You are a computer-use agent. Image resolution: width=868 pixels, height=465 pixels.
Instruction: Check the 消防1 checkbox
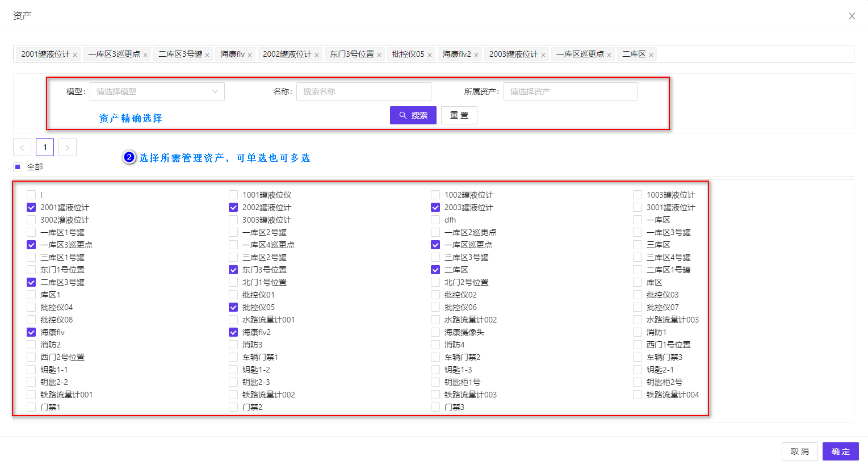pyautogui.click(x=638, y=332)
